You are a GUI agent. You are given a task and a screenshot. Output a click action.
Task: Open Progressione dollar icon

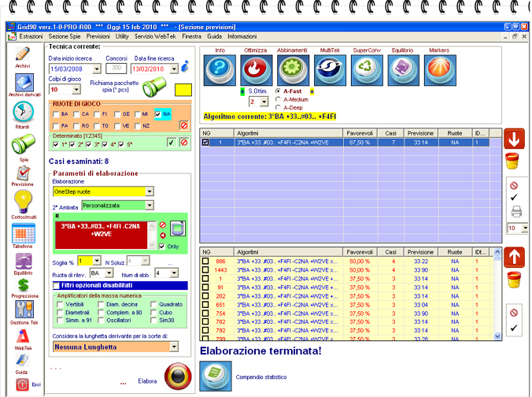pyautogui.click(x=24, y=285)
